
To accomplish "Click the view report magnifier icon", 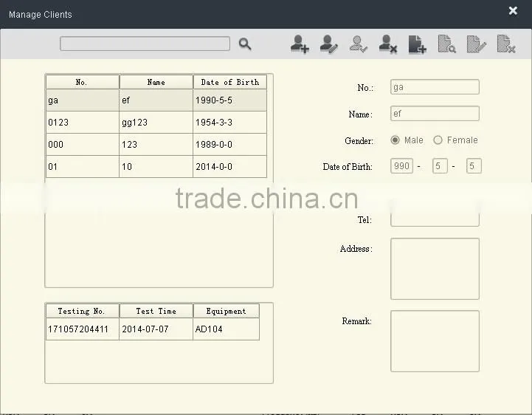I will coord(447,44).
